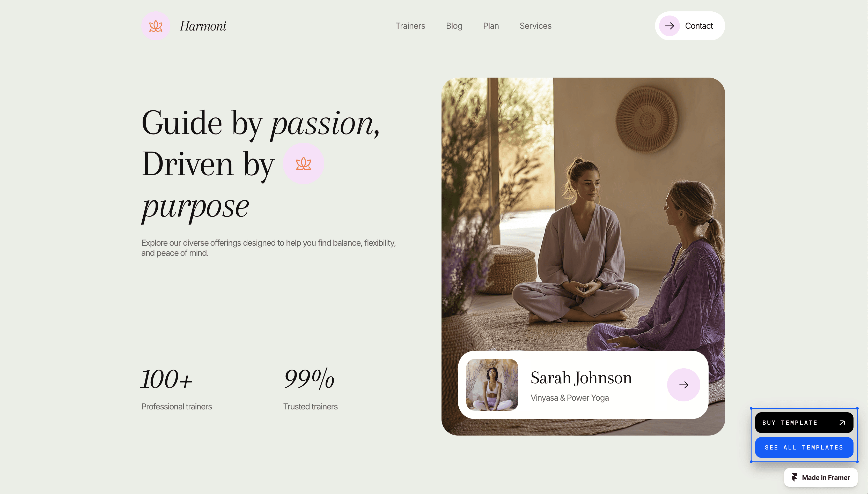Click the Buy Template external arrow icon
This screenshot has height=494, width=868.
pyautogui.click(x=842, y=422)
